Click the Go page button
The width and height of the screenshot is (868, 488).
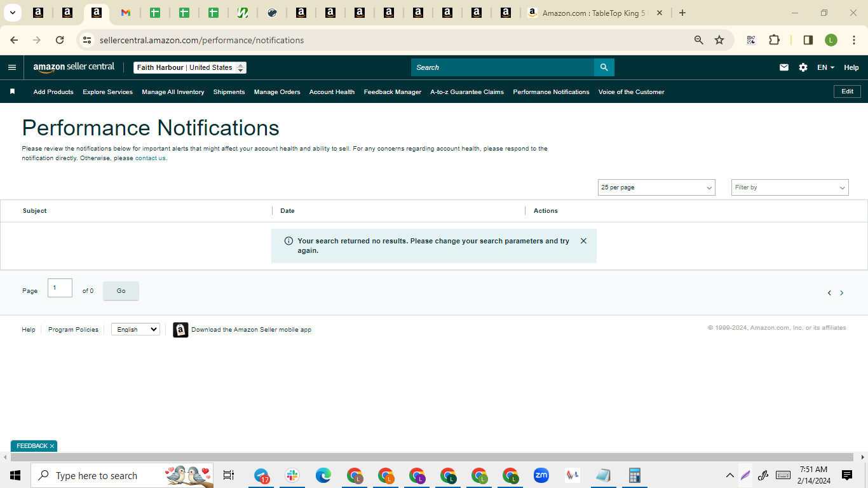coord(121,291)
